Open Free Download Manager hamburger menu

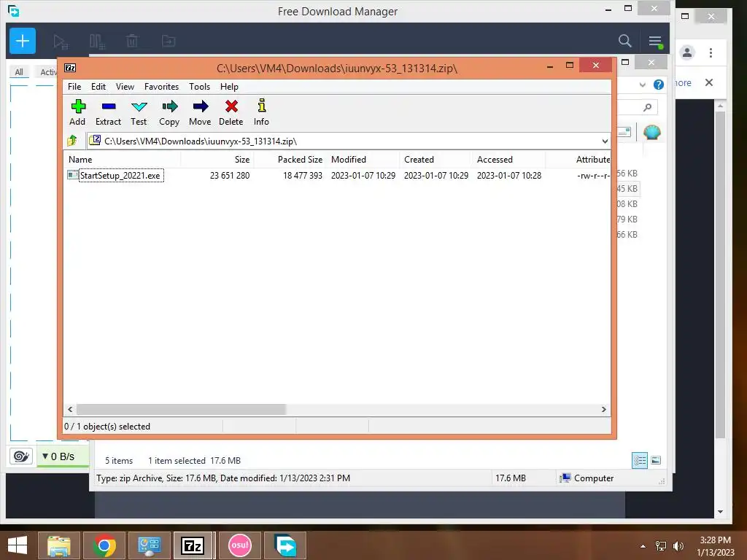(x=655, y=42)
